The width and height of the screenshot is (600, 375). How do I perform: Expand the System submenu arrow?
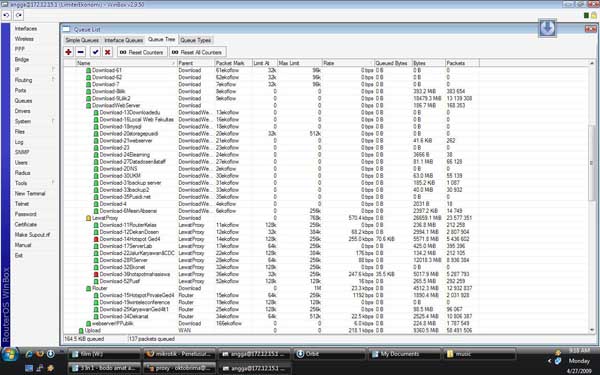53,121
